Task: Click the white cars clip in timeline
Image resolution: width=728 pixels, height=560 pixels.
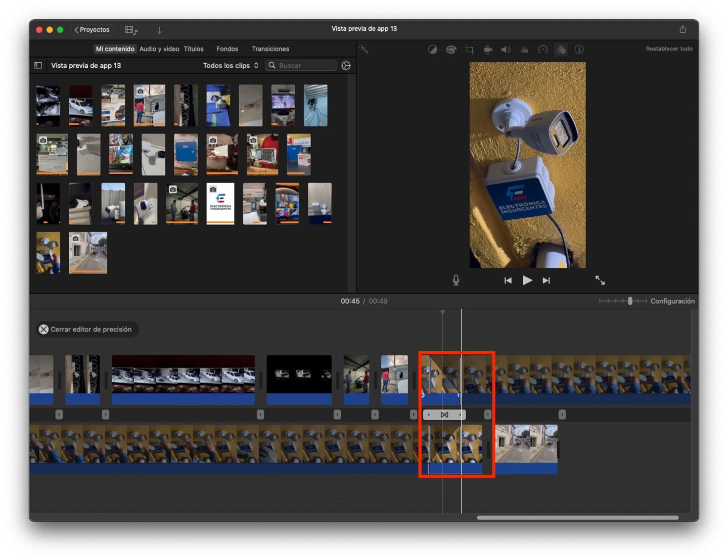Action: click(183, 380)
